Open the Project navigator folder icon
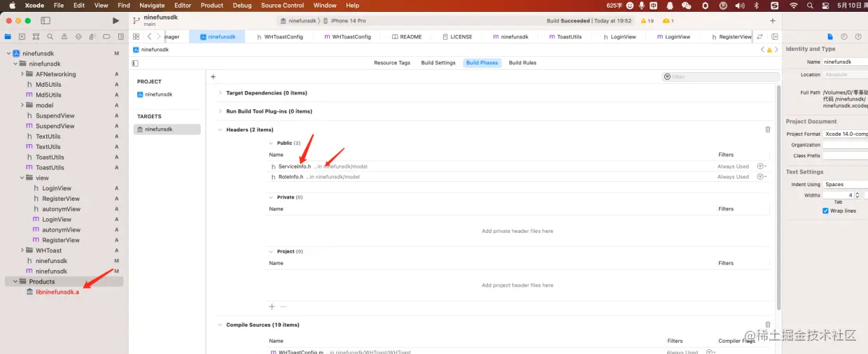 pos(8,36)
